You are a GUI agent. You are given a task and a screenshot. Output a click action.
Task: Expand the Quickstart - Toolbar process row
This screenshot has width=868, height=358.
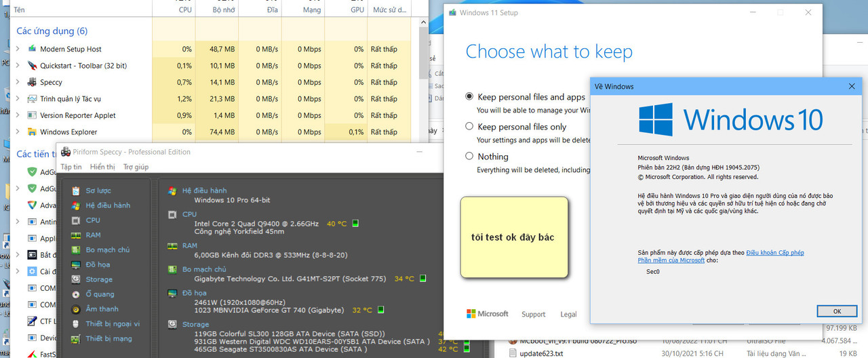click(x=18, y=66)
